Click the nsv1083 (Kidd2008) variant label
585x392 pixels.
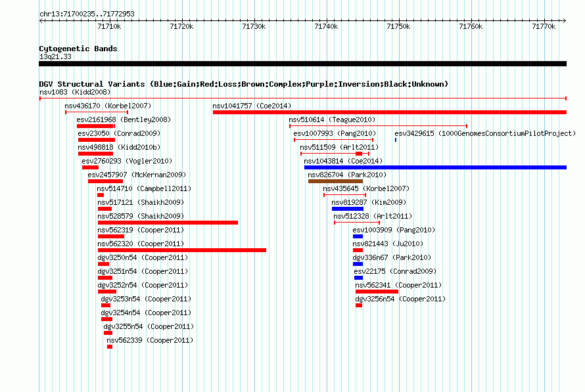coord(75,92)
